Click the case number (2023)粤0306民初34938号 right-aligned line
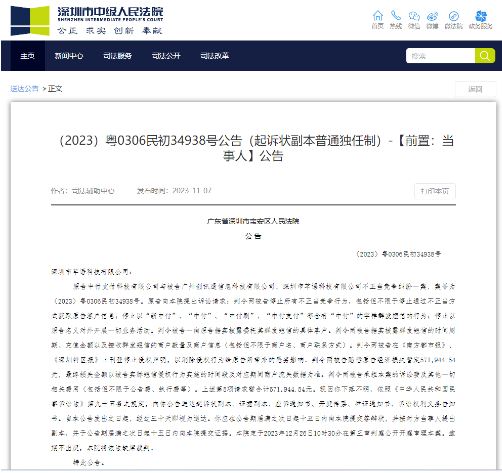The height and width of the screenshot is (473, 502). pos(399,254)
